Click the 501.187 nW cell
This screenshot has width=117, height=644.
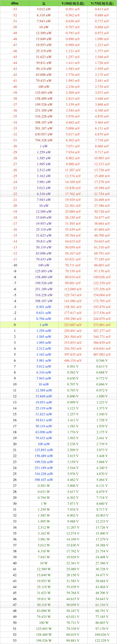click(x=44, y=128)
